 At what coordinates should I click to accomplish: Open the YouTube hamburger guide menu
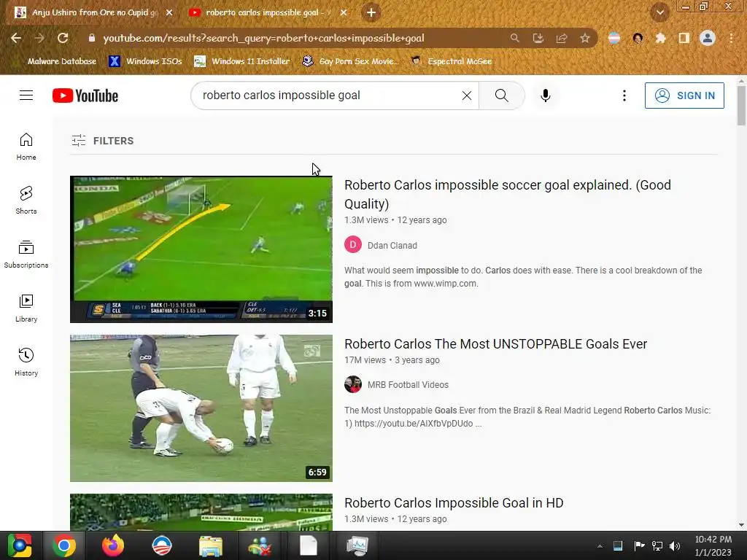(26, 96)
